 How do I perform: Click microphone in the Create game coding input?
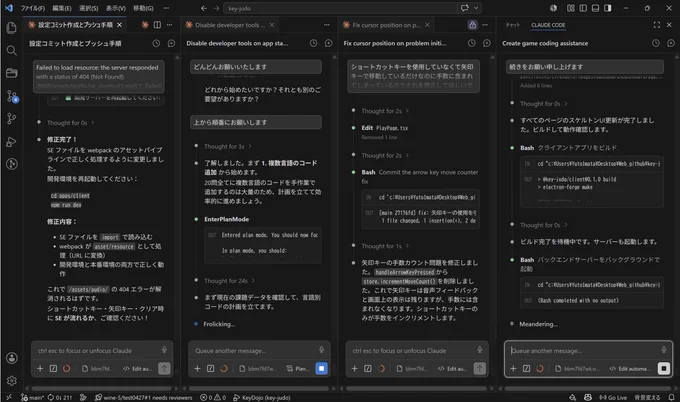point(664,350)
